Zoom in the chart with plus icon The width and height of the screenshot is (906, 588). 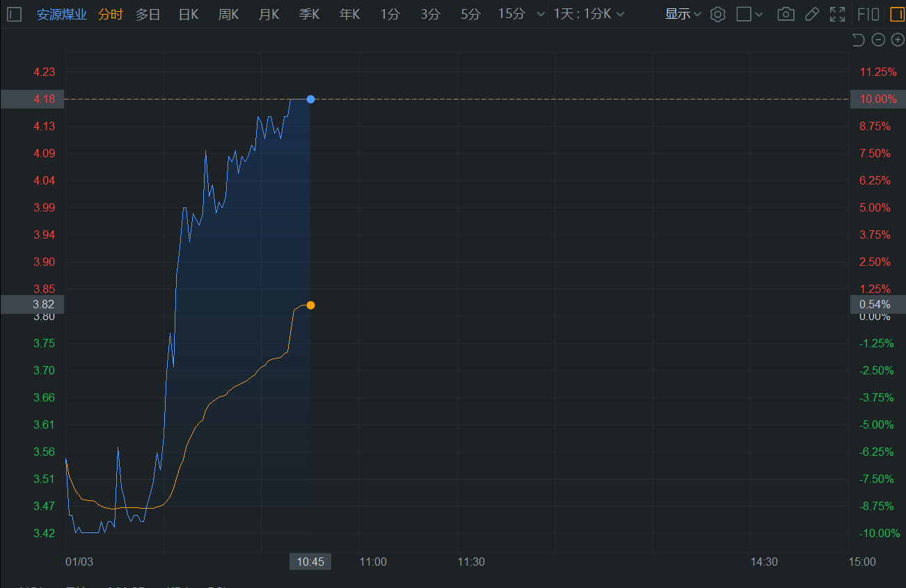(x=898, y=40)
